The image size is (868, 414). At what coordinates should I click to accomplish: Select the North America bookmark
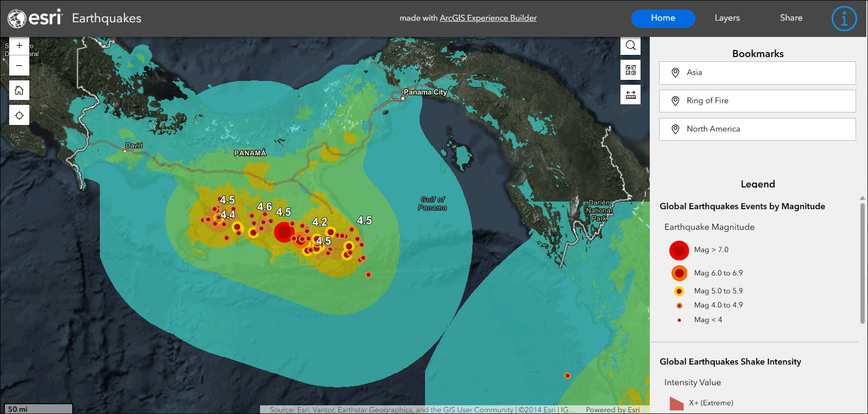click(x=757, y=129)
